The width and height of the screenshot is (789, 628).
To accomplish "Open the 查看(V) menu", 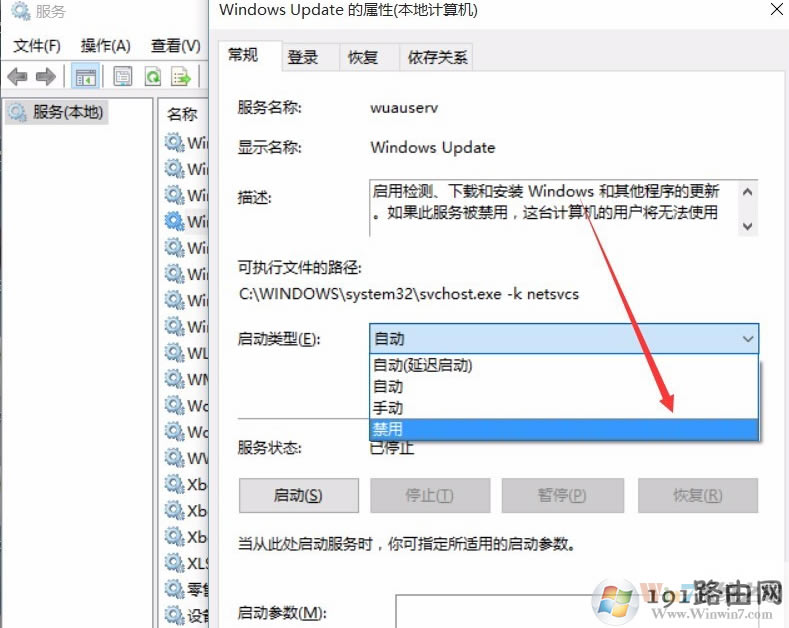I will 175,46.
